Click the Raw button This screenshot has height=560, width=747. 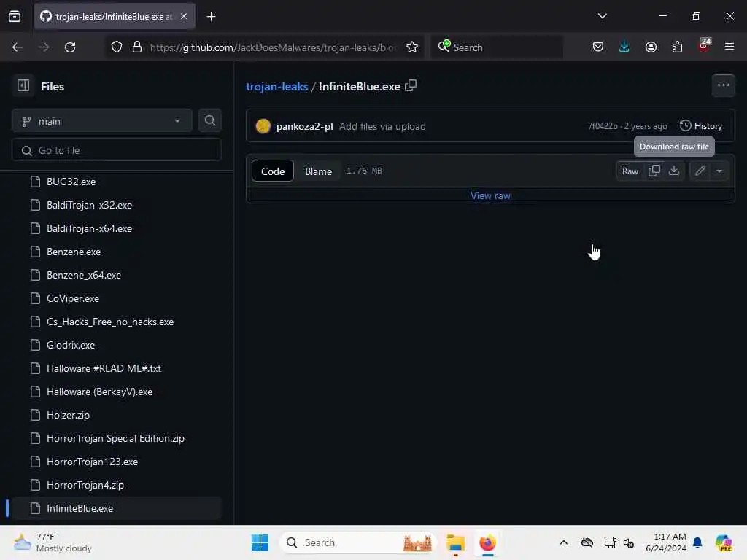[x=630, y=171]
